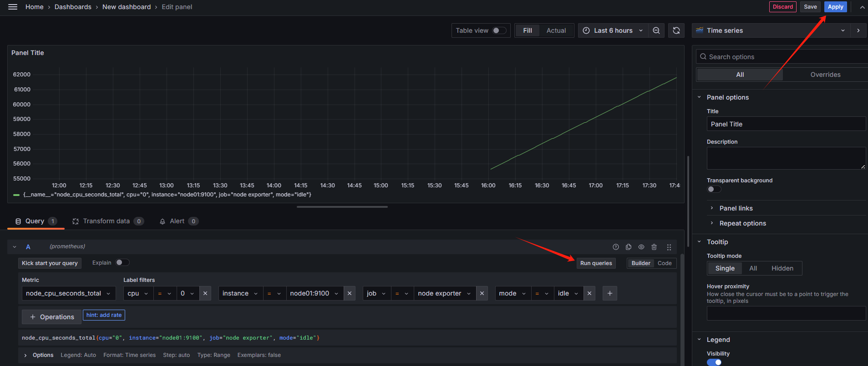Select All tooltip mode
868x366 pixels.
click(x=753, y=268)
